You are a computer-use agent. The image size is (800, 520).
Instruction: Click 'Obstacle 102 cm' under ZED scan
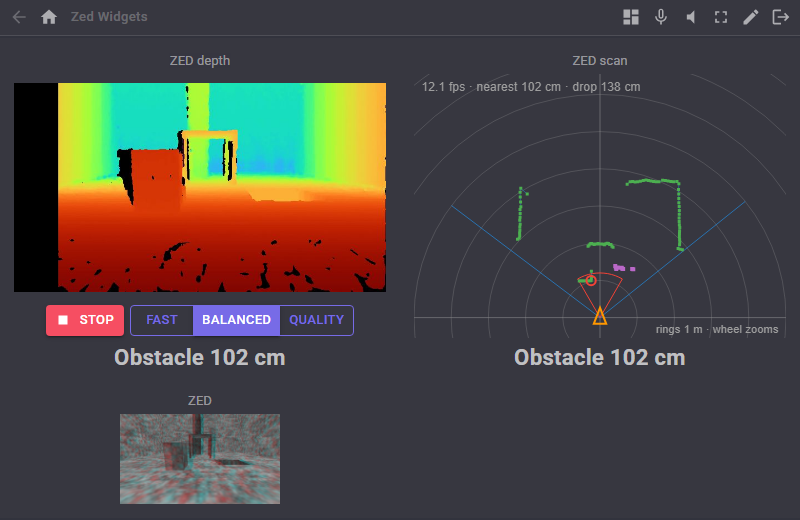click(600, 357)
